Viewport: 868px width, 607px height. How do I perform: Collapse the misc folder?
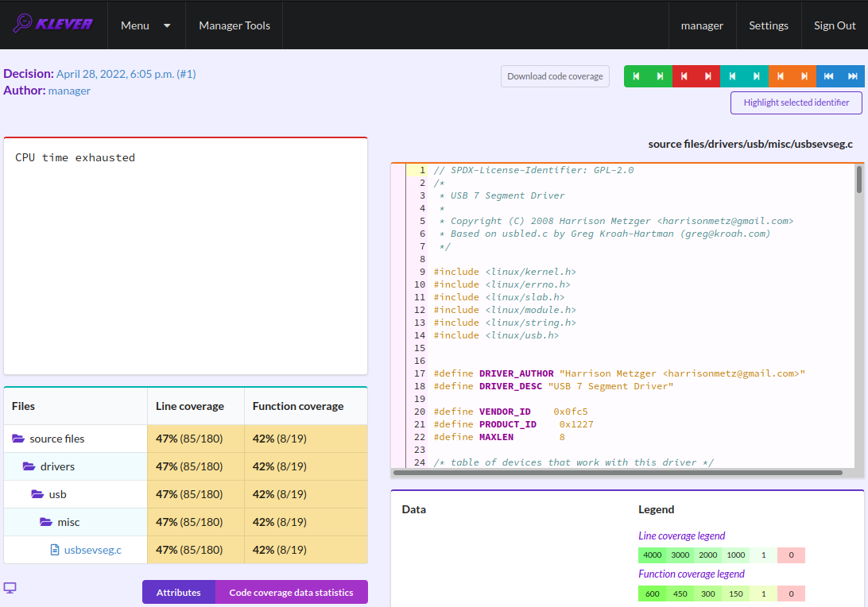pyautogui.click(x=46, y=522)
